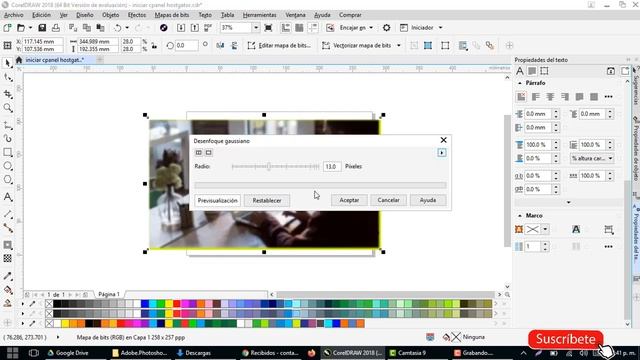Click the Full screen preview icon
The height and width of the screenshot is (360, 640).
tap(268, 28)
